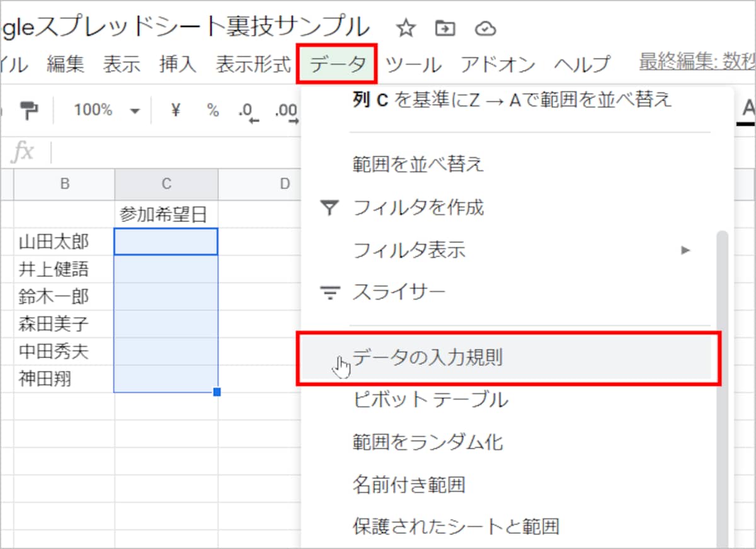Open the 表示形式 menu

pyautogui.click(x=253, y=64)
